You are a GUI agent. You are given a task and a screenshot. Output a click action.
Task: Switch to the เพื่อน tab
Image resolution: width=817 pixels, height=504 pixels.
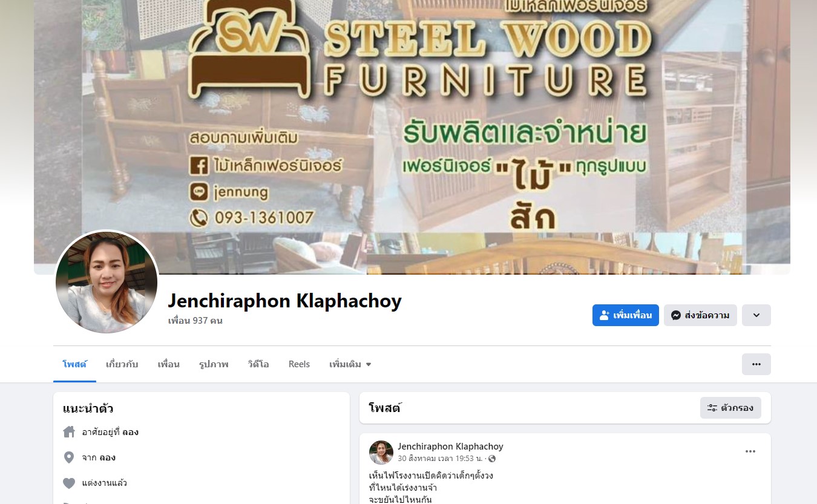tap(169, 364)
